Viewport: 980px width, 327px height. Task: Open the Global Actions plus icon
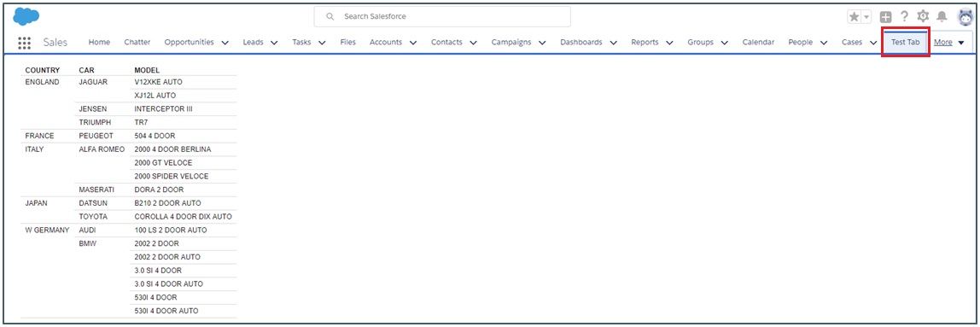coord(885,17)
